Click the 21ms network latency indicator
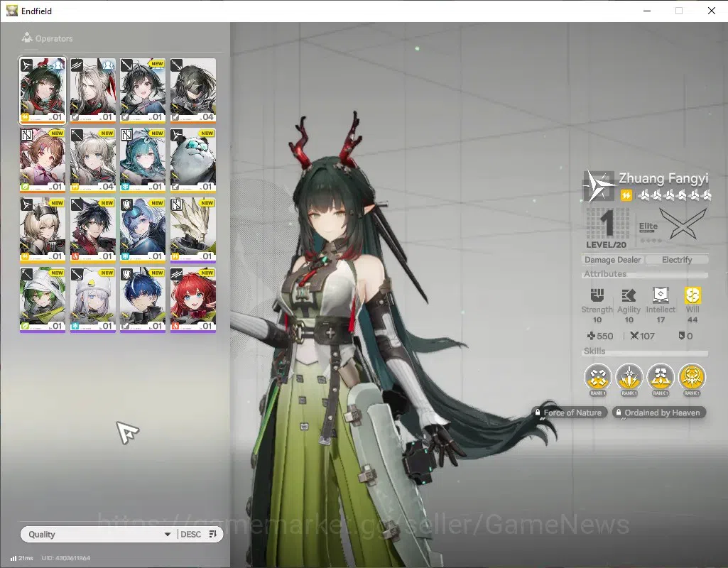 tap(22, 558)
